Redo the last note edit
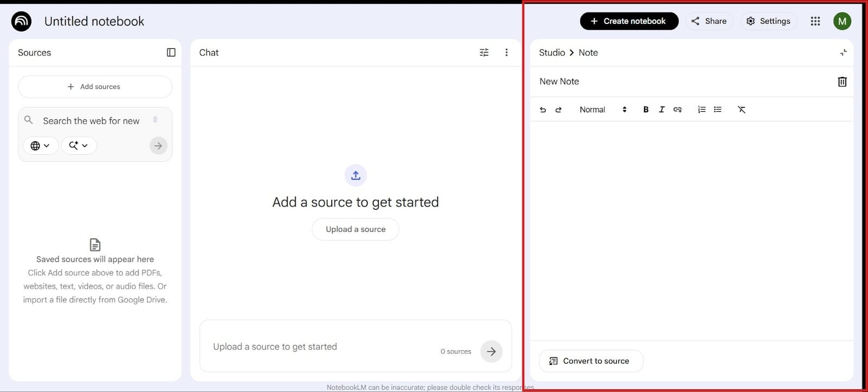 coord(558,110)
